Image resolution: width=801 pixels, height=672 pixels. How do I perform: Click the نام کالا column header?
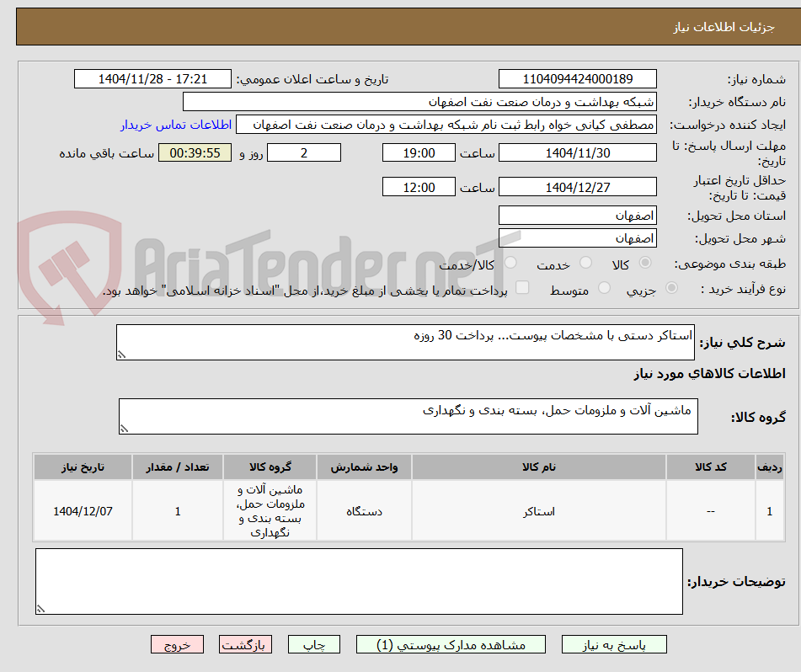tap(538, 467)
